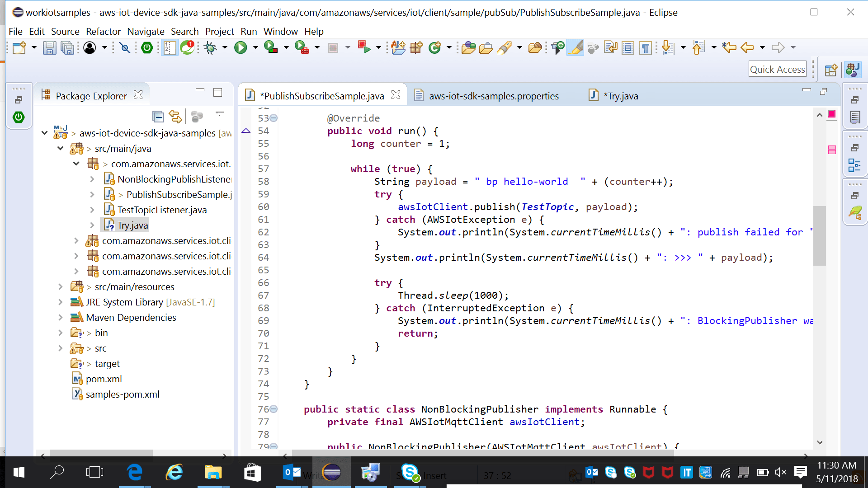Toggle Show Whitespace Characters pilcrow icon
Viewport: 868px width, 488px height.
646,47
